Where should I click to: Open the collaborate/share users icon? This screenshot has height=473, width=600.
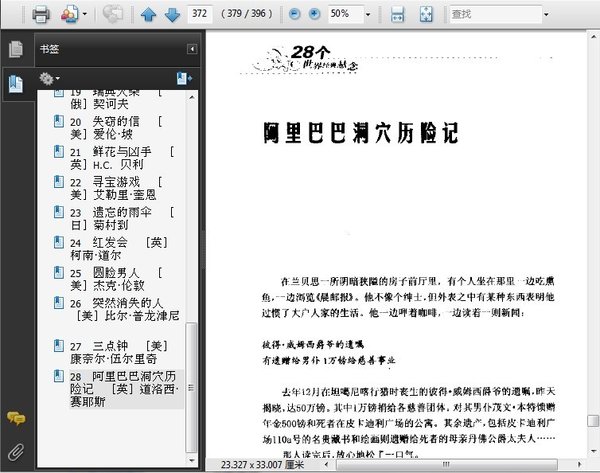[x=70, y=15]
